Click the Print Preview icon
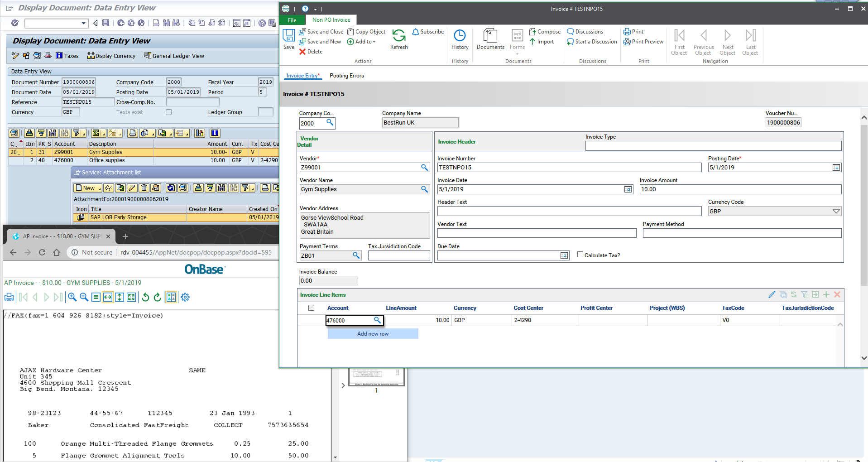The height and width of the screenshot is (462, 868). [x=627, y=42]
